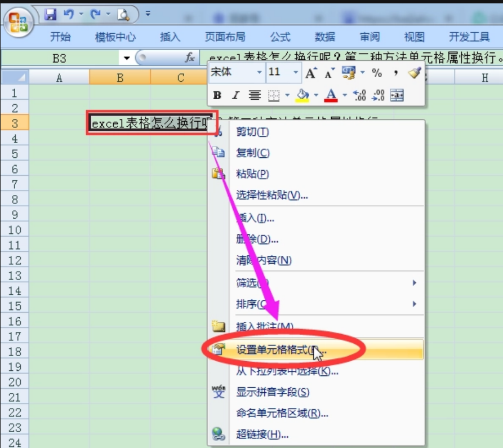Open the 页面布局 ribbon tab

click(225, 37)
